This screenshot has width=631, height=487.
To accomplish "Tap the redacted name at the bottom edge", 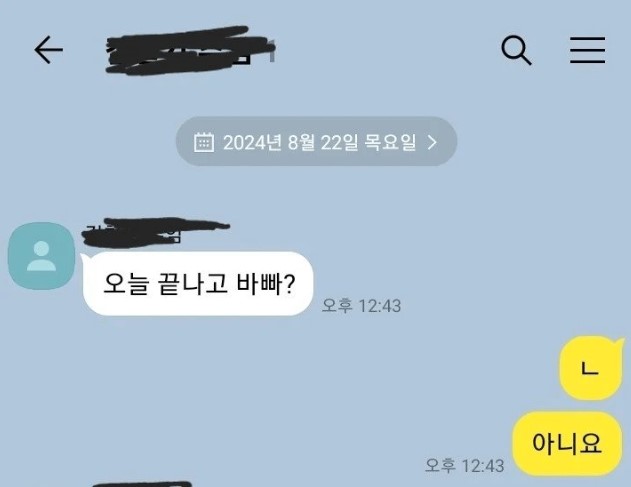I will [142, 484].
